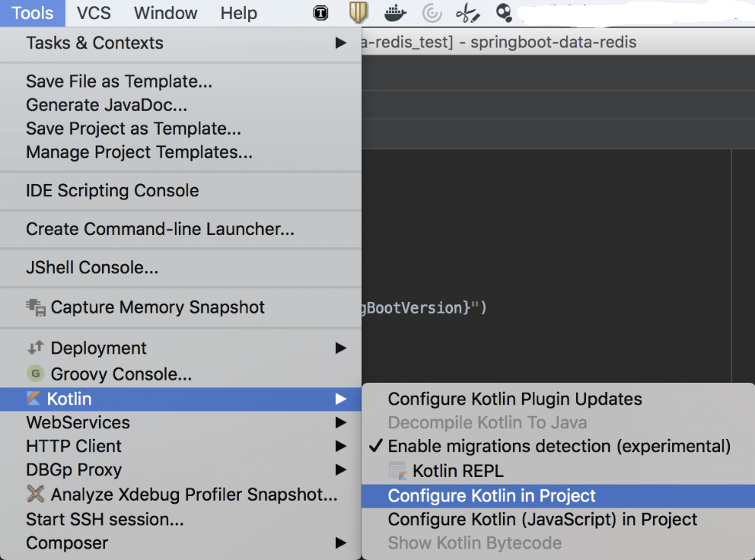This screenshot has height=560, width=755.
Task: Expand the WebServices submenu arrow
Action: pyautogui.click(x=341, y=422)
